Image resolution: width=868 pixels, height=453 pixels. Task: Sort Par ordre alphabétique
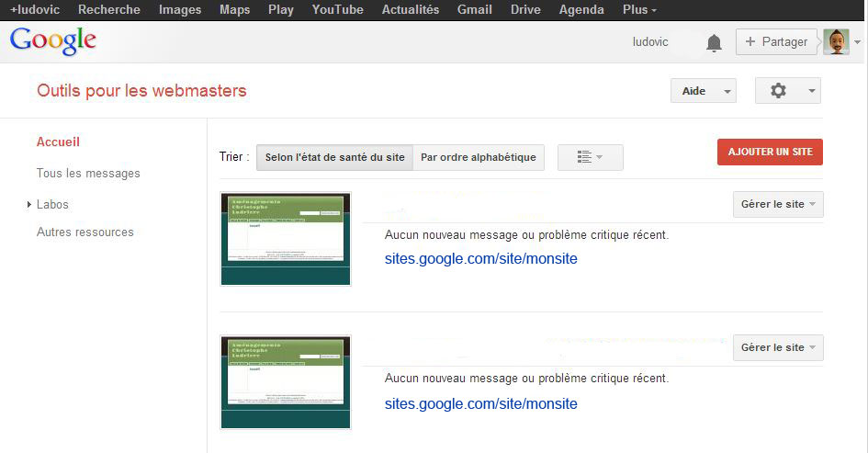click(x=479, y=157)
